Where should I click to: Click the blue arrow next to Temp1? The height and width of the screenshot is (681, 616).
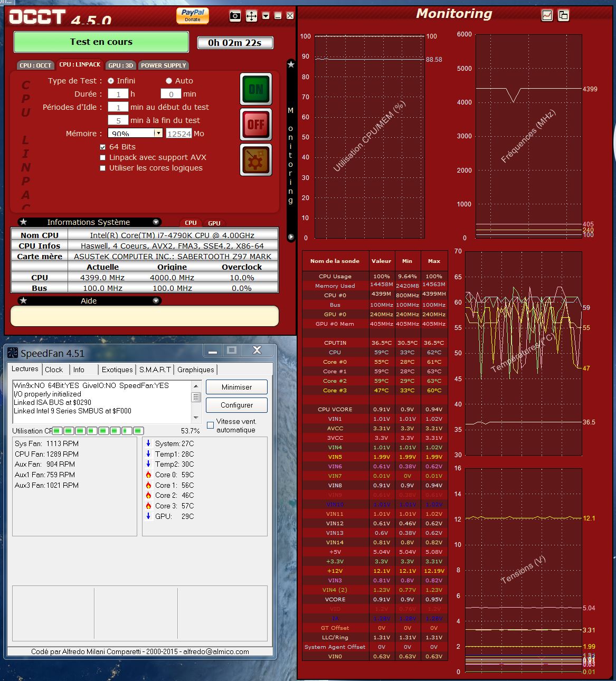(x=148, y=454)
